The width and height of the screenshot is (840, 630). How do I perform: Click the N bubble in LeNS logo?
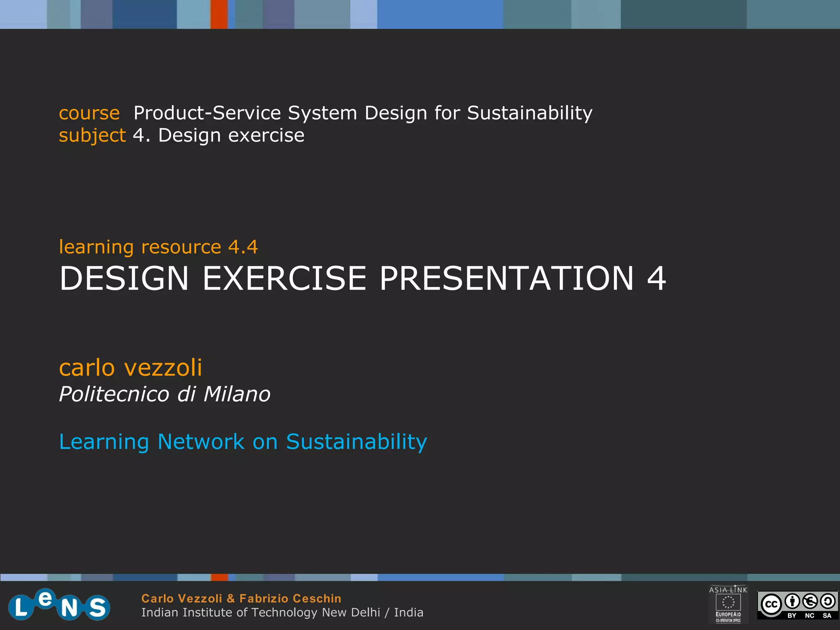(69, 608)
